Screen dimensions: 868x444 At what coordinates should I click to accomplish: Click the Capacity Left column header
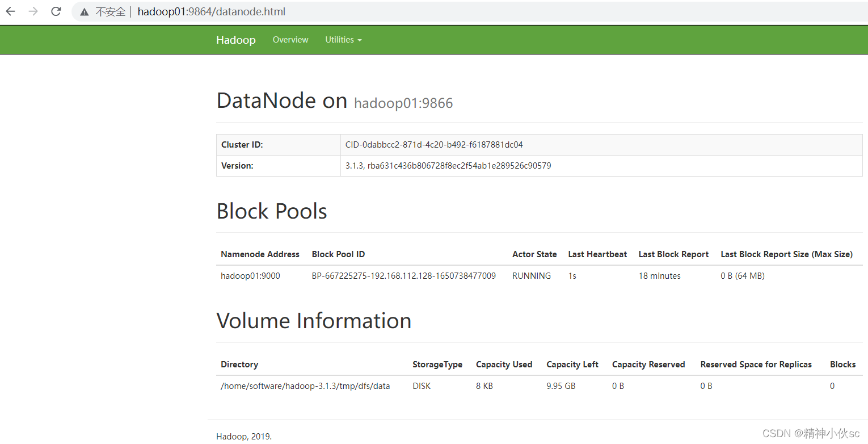click(572, 365)
